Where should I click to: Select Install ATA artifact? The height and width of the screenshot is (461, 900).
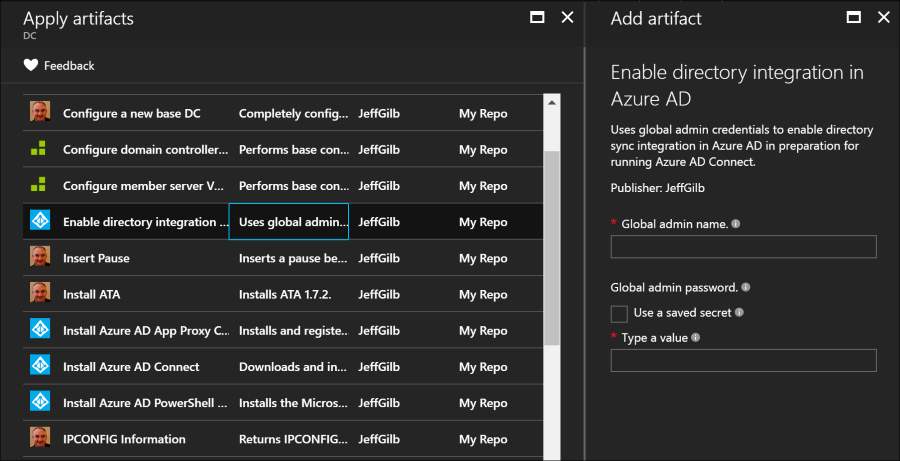click(92, 295)
